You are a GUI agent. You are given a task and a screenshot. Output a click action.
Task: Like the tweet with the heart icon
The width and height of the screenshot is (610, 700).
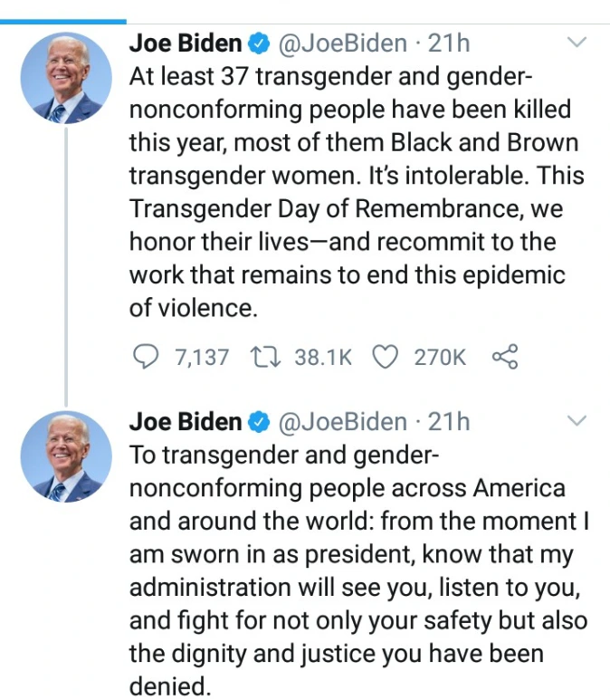click(x=386, y=358)
